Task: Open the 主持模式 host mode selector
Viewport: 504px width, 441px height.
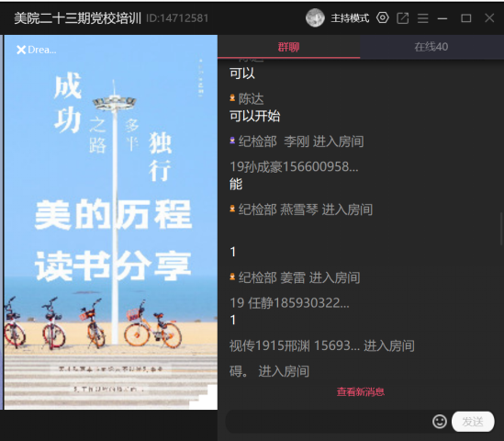Action: point(350,18)
